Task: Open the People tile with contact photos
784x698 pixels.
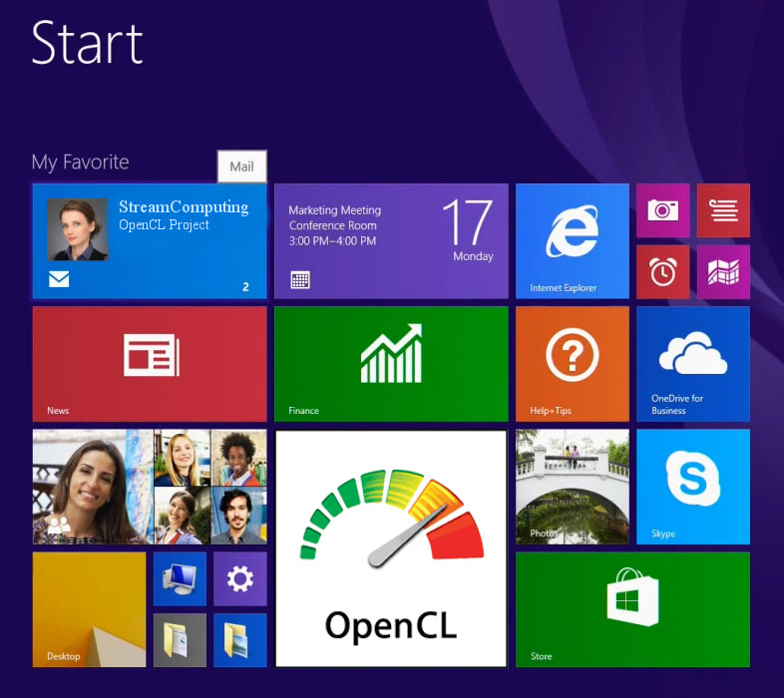Action: (x=150, y=487)
